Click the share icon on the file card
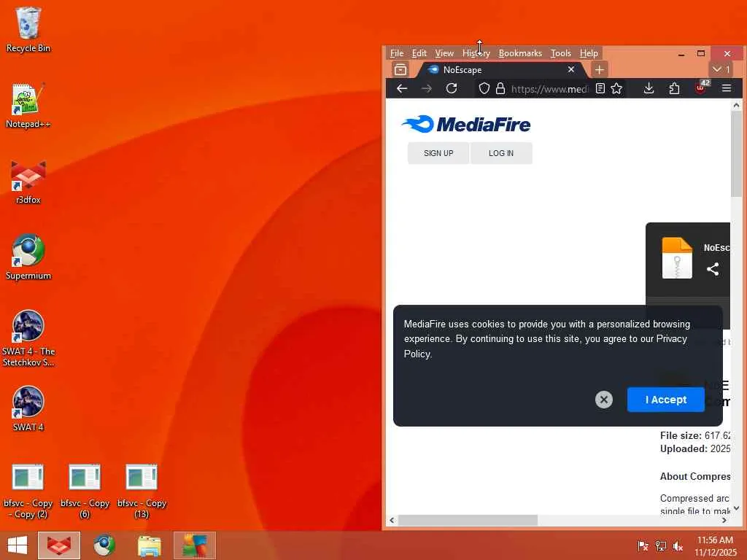Screen dimensions: 747x560 coord(713,269)
